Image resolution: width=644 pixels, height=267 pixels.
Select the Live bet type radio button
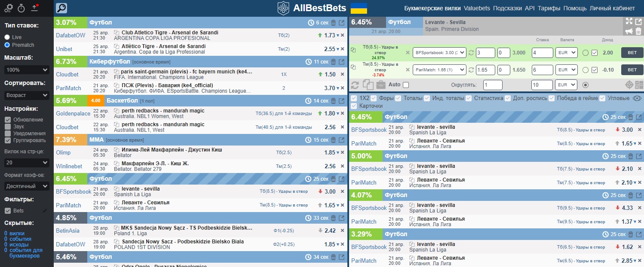point(7,37)
